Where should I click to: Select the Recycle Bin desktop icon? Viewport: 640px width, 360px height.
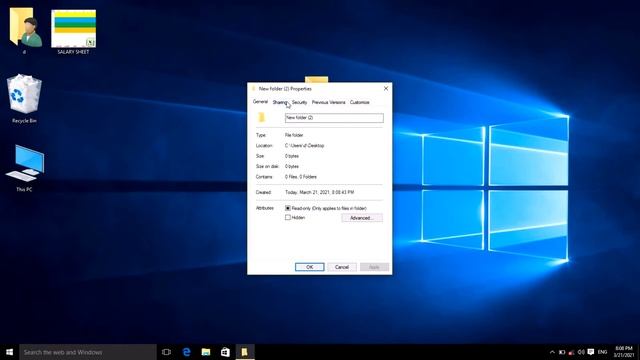(24, 98)
